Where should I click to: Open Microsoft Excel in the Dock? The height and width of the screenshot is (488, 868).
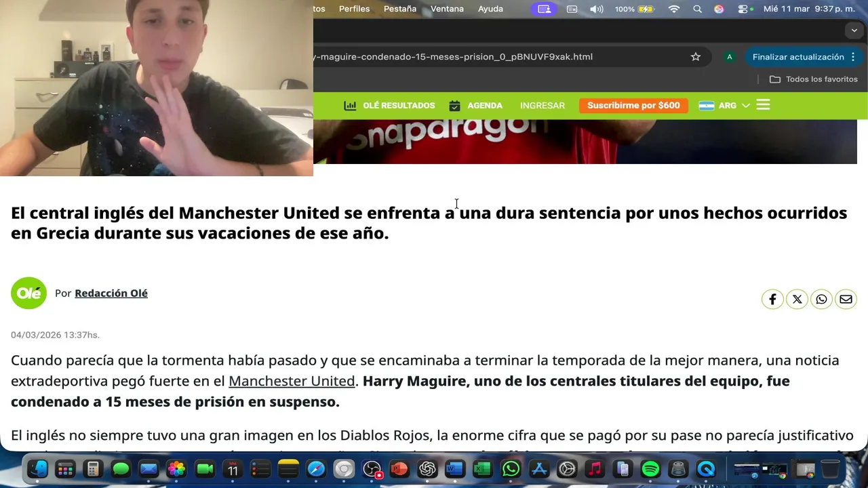pyautogui.click(x=483, y=469)
